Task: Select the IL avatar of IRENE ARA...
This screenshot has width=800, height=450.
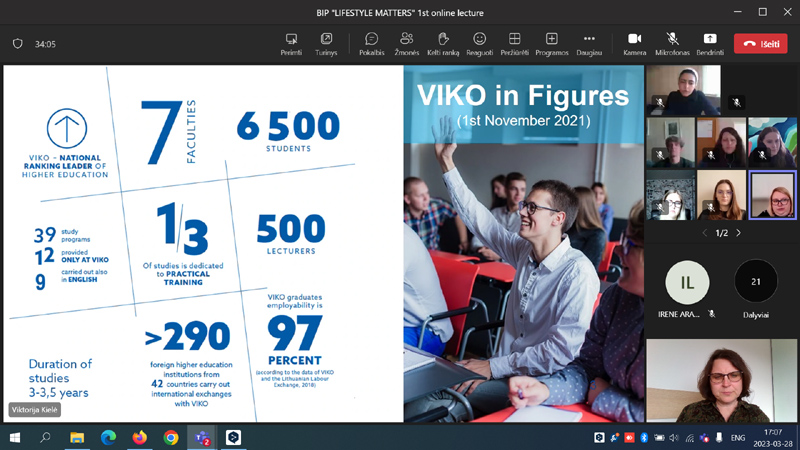Action: point(687,282)
